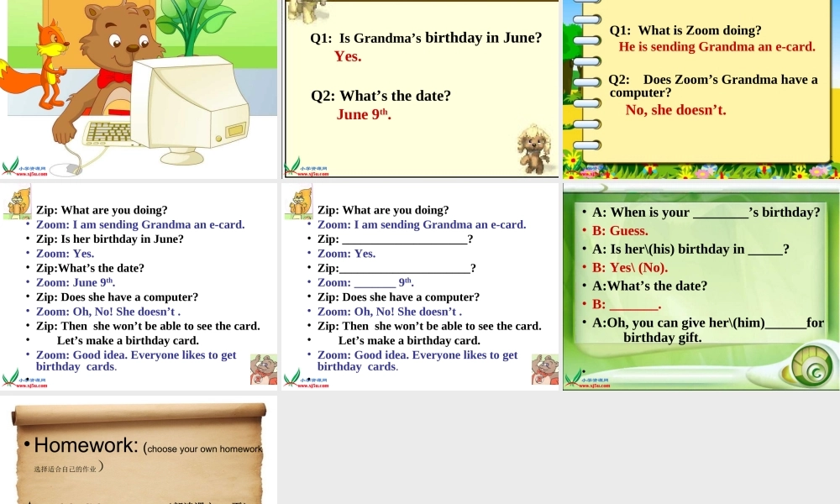
Task: Click 'A:What's the date?' on the green slide
Action: click(x=649, y=286)
